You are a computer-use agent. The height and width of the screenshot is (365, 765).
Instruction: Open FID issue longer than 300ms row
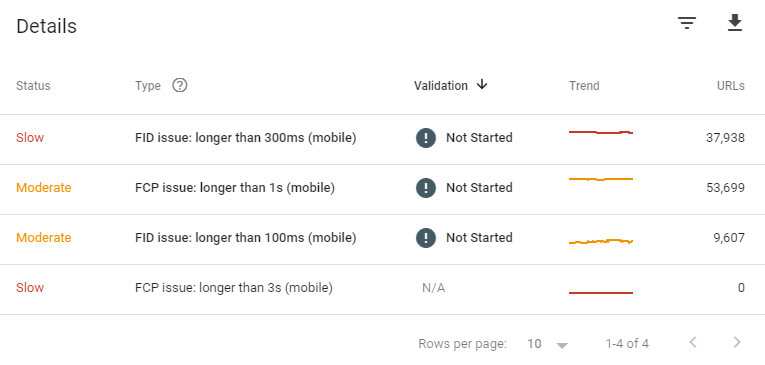tap(382, 140)
